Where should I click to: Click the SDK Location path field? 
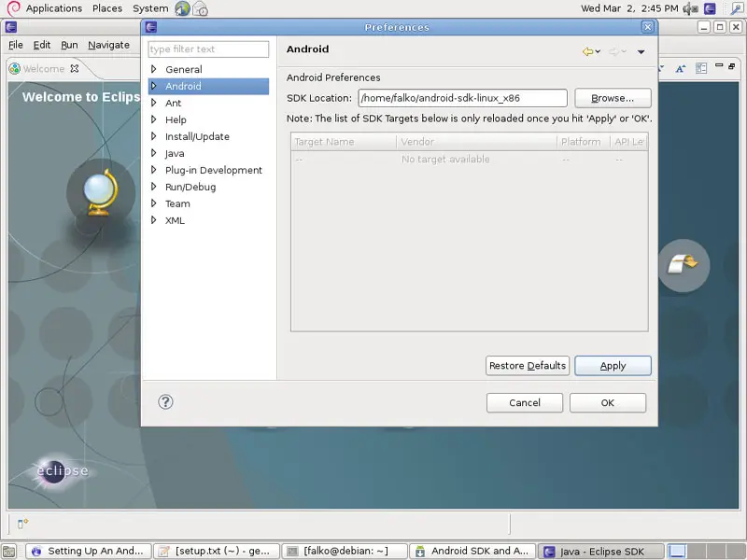[x=462, y=98]
